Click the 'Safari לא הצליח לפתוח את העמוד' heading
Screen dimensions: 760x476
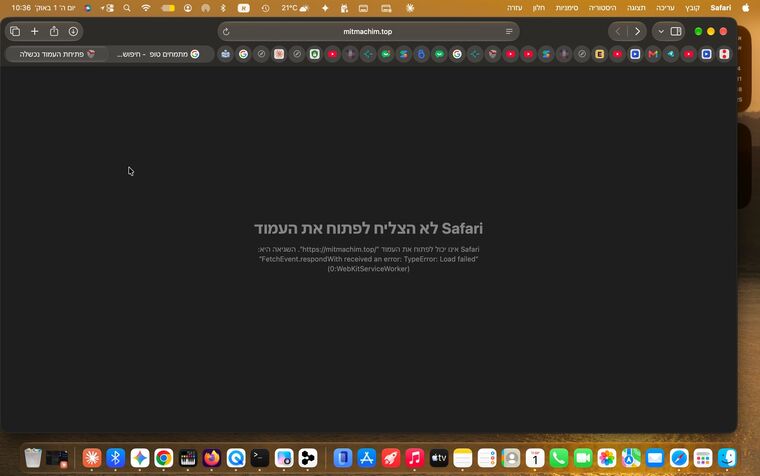[368, 228]
